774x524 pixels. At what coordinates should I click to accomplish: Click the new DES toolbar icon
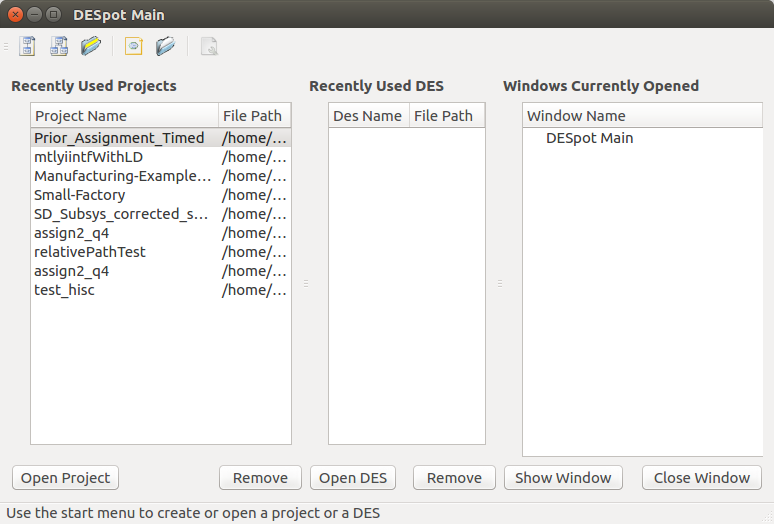(134, 46)
